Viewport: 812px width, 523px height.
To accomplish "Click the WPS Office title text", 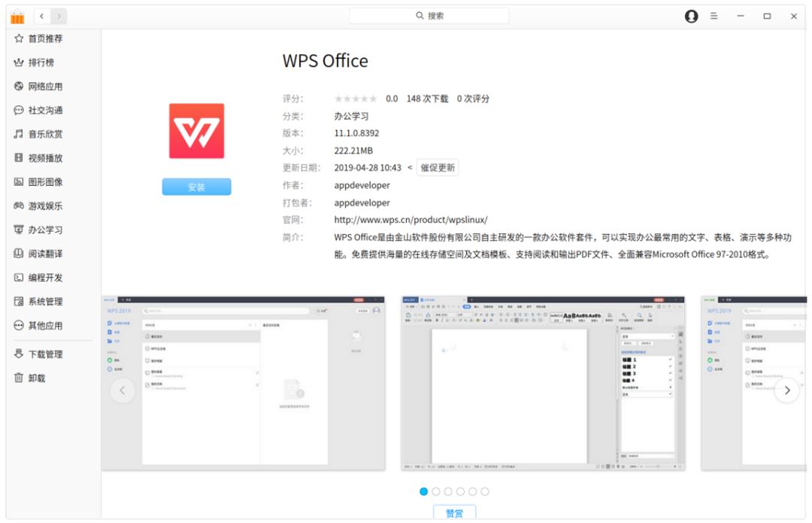I will [326, 61].
